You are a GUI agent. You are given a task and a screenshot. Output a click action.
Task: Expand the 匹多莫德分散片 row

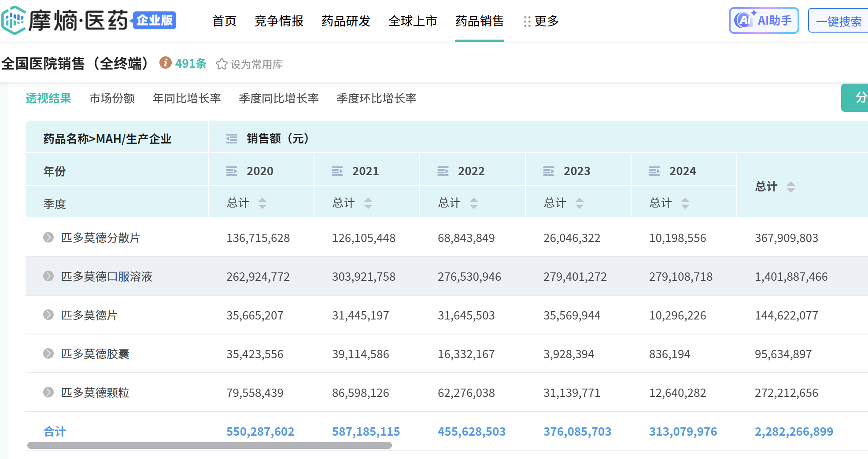[48, 238]
